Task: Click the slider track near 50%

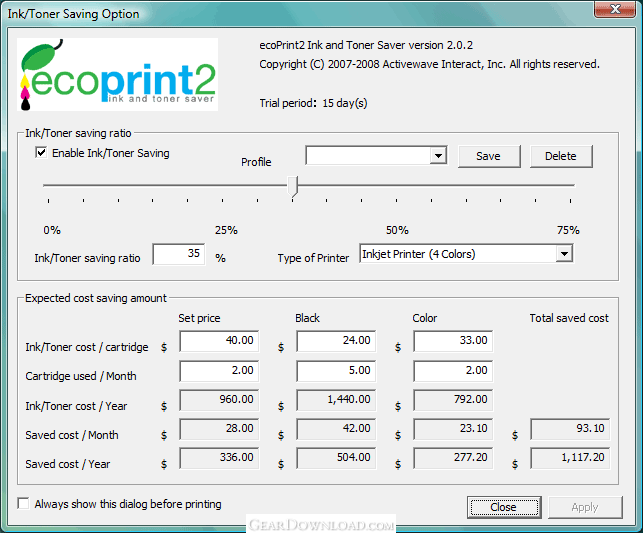Action: [397, 185]
